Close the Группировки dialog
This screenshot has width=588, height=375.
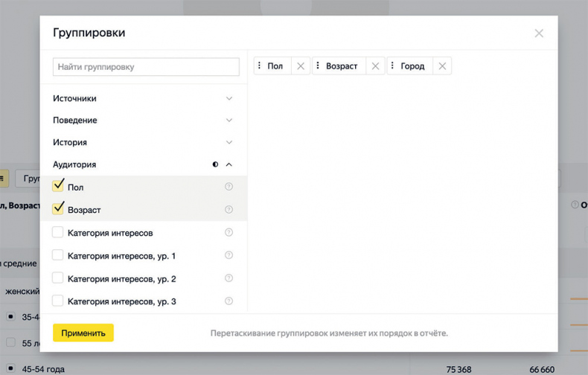[x=539, y=33]
